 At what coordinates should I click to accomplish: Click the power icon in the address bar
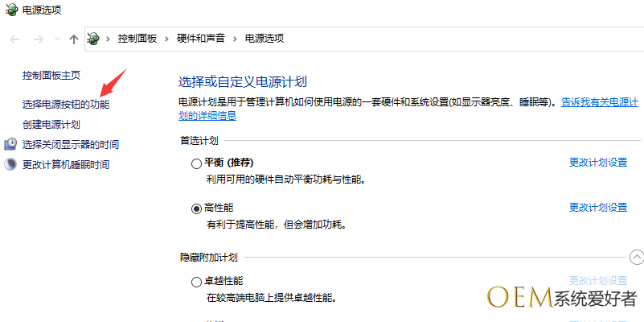[x=94, y=39]
